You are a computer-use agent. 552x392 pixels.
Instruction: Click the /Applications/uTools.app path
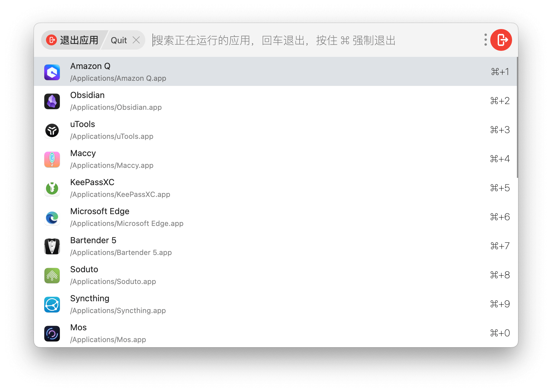coord(112,136)
